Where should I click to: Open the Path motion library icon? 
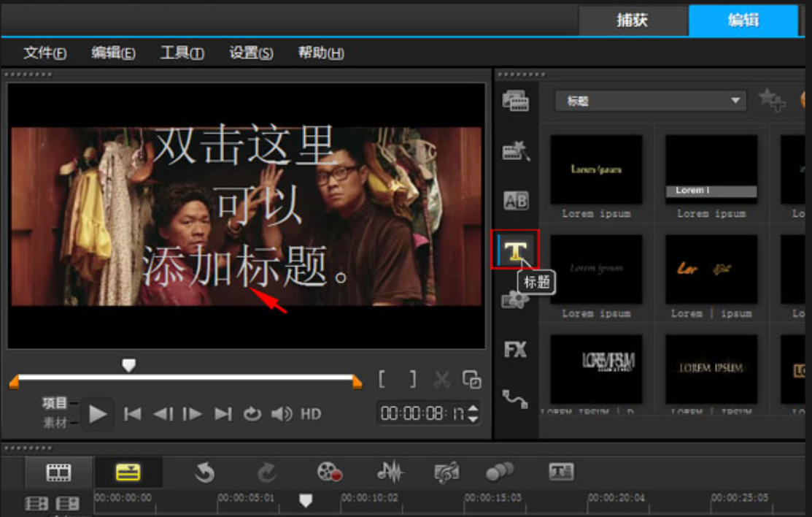pyautogui.click(x=515, y=399)
